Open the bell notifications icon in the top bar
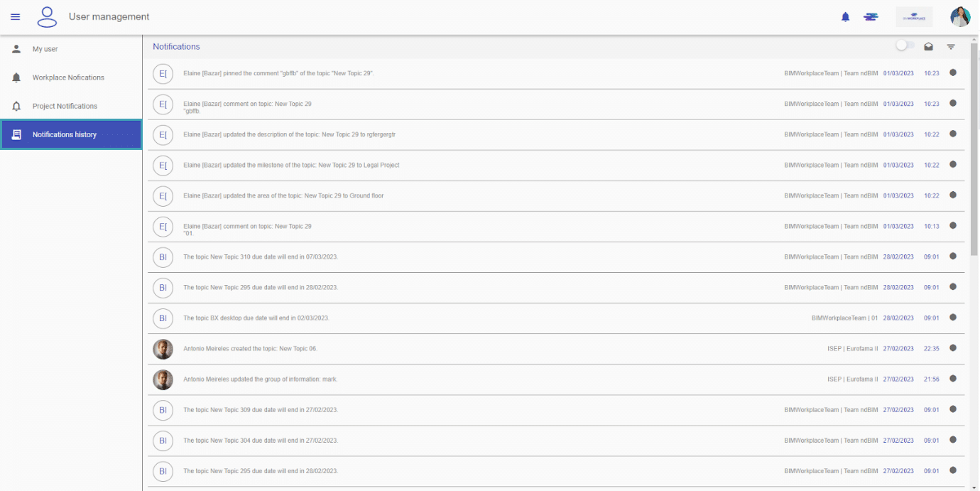This screenshot has height=491, width=980. pyautogui.click(x=845, y=16)
